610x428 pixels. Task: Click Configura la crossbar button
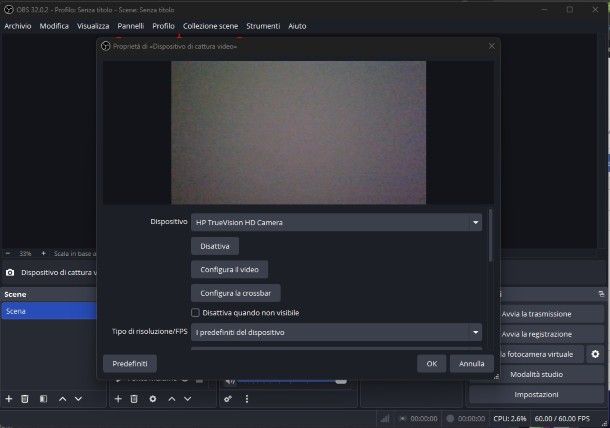236,293
